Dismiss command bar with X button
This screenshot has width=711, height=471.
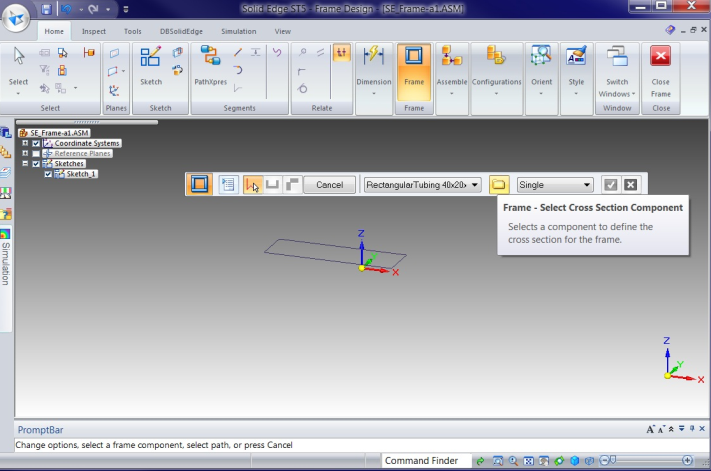630,185
